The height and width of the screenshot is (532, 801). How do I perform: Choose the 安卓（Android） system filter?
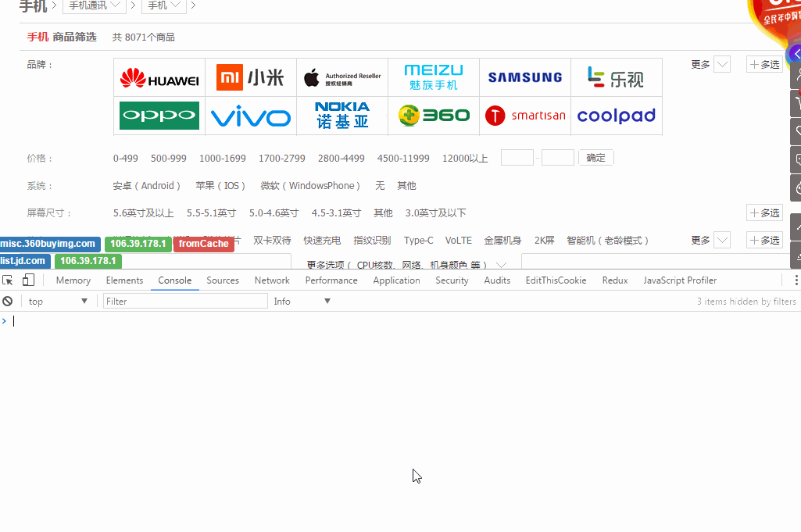[x=147, y=186]
